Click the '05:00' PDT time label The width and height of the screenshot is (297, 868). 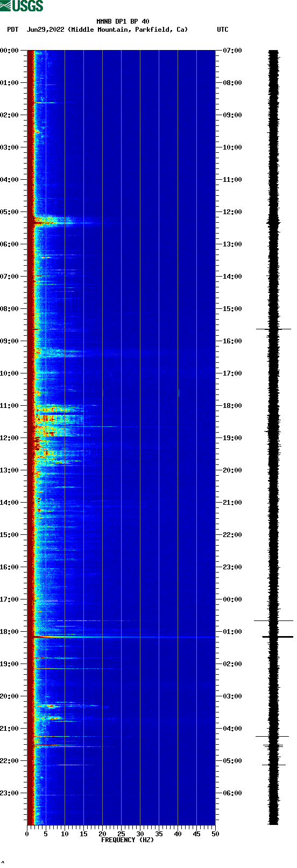click(10, 212)
